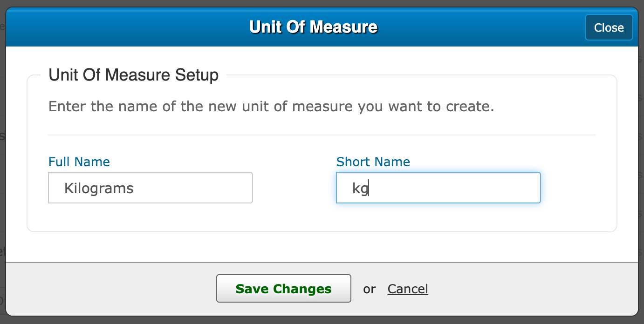Click the word "or" beside Save Changes
This screenshot has height=324, width=644.
[370, 289]
